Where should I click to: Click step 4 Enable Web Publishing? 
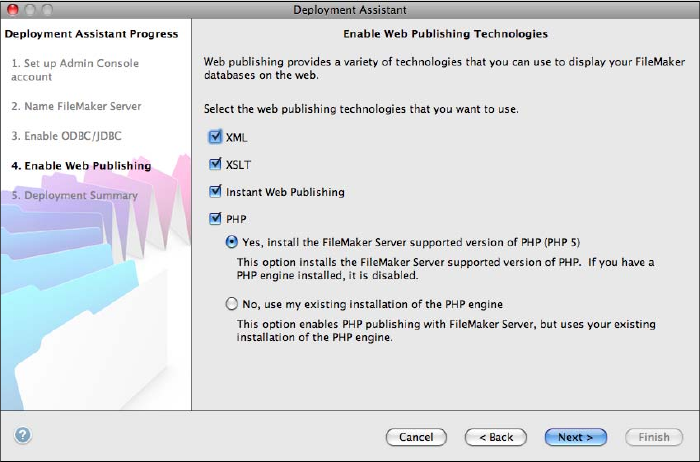click(81, 166)
